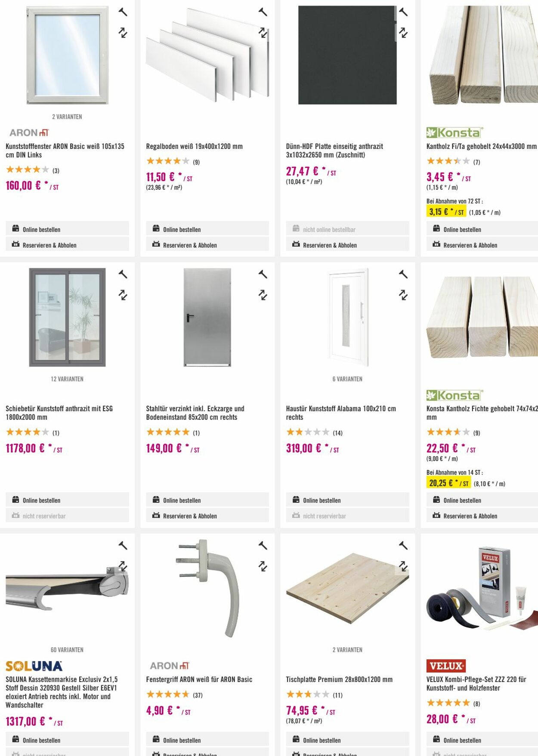Enable Reservieren & Abholen for the Regalboden

(190, 245)
